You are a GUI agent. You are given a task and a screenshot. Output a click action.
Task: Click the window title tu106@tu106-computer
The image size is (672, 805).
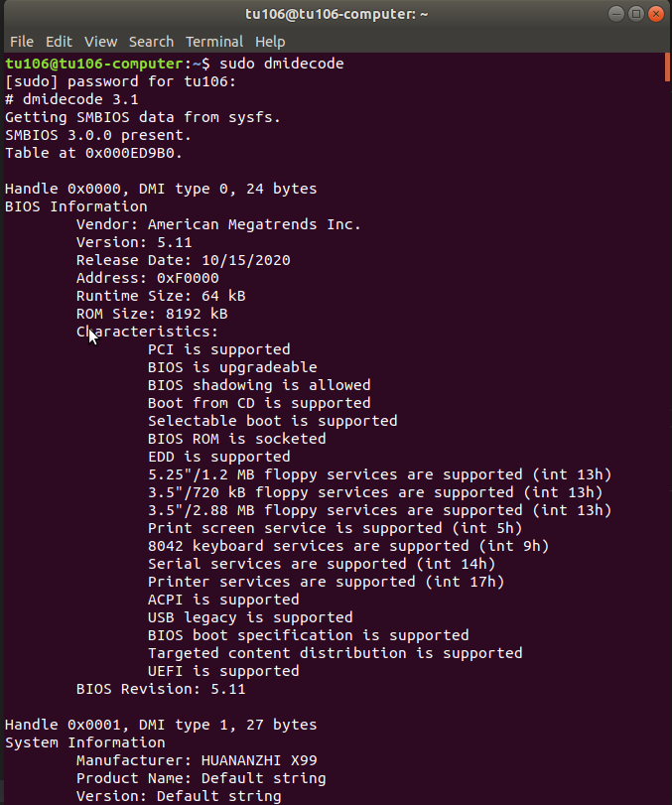tap(336, 14)
